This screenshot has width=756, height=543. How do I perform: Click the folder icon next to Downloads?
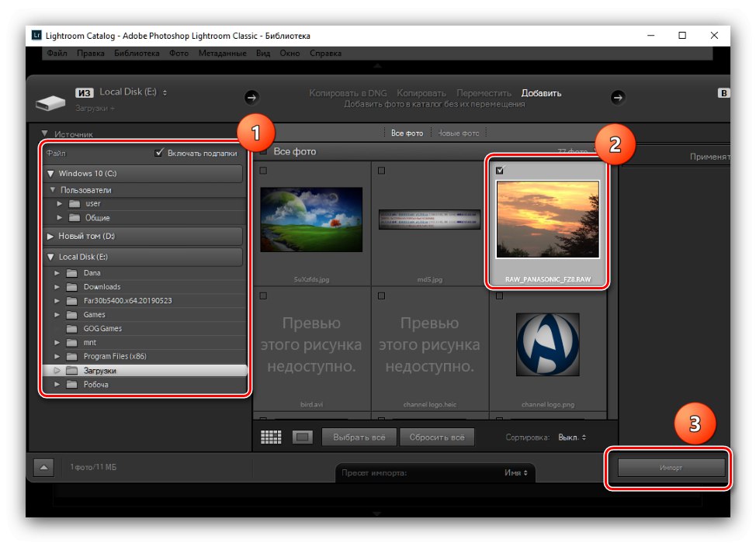pyautogui.click(x=71, y=286)
